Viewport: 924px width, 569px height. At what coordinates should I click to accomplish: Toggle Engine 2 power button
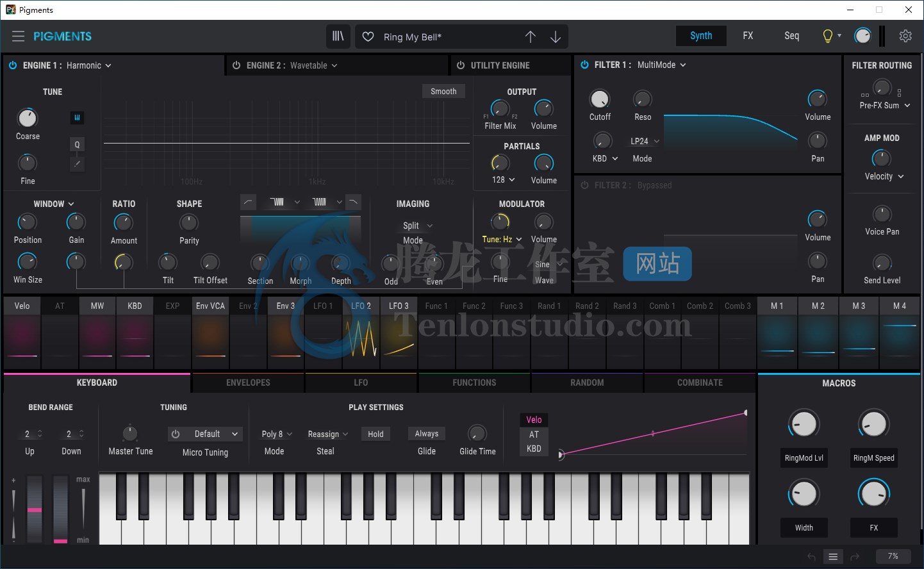click(236, 65)
